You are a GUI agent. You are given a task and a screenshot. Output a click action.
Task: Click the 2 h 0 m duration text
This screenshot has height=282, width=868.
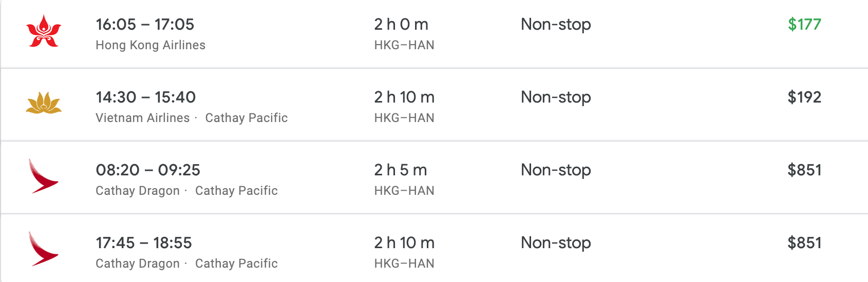tap(401, 24)
